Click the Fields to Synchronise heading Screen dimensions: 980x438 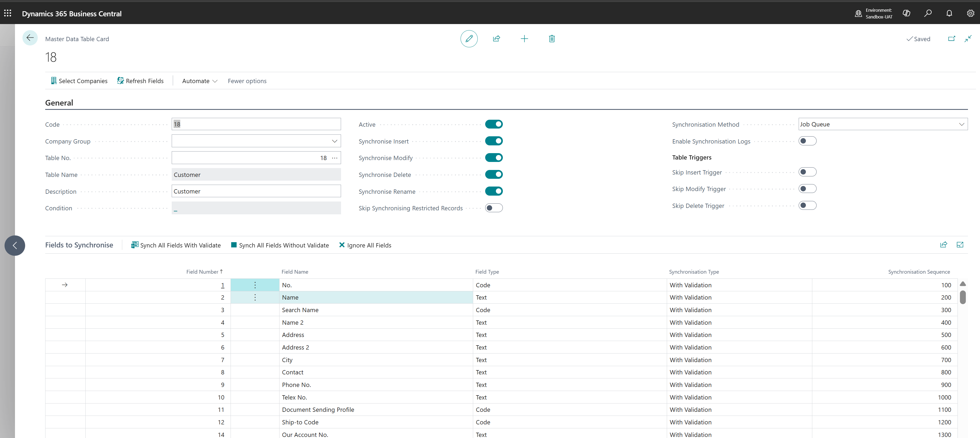pyautogui.click(x=79, y=245)
